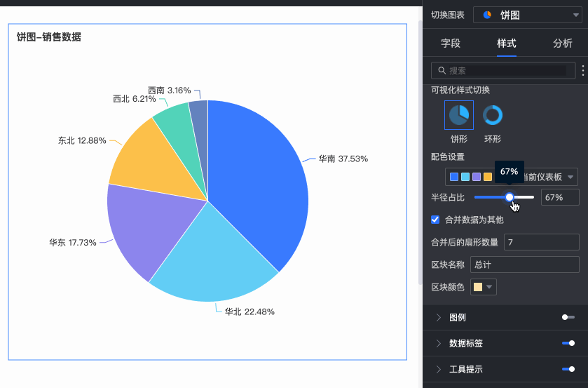Uncheck the 合并数据为其他 checkbox
The image size is (588, 388).
[x=436, y=220]
